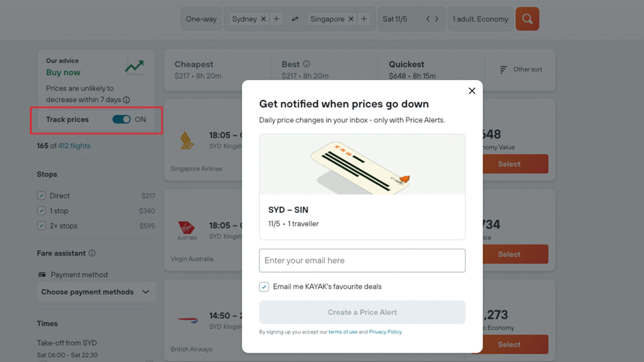The image size is (644, 362).
Task: Click the email address input field
Action: click(x=362, y=260)
